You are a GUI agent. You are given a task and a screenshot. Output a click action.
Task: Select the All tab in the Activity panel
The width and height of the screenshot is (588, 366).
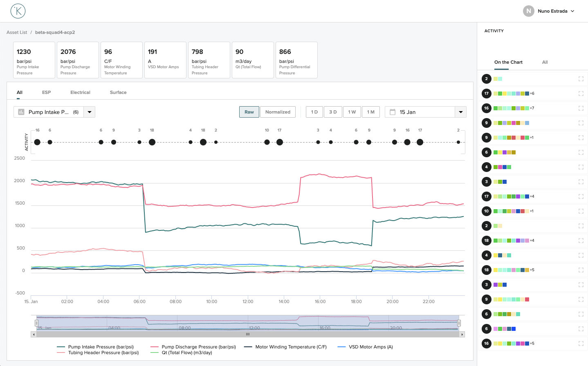pos(545,62)
